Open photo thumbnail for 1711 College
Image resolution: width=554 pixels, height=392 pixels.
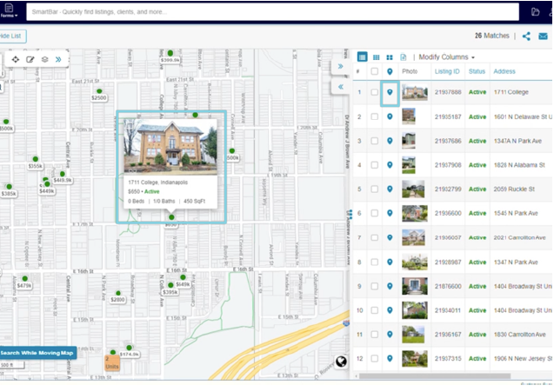(415, 92)
